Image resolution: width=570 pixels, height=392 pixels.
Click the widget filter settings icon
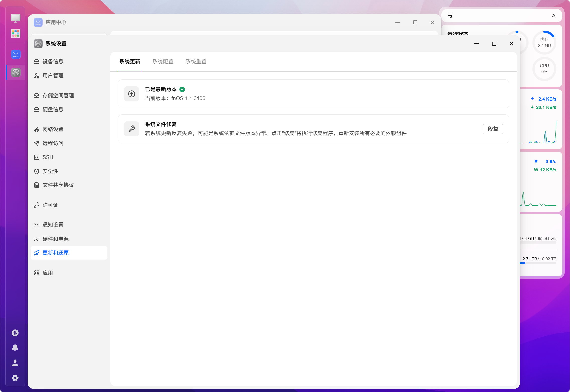click(450, 16)
